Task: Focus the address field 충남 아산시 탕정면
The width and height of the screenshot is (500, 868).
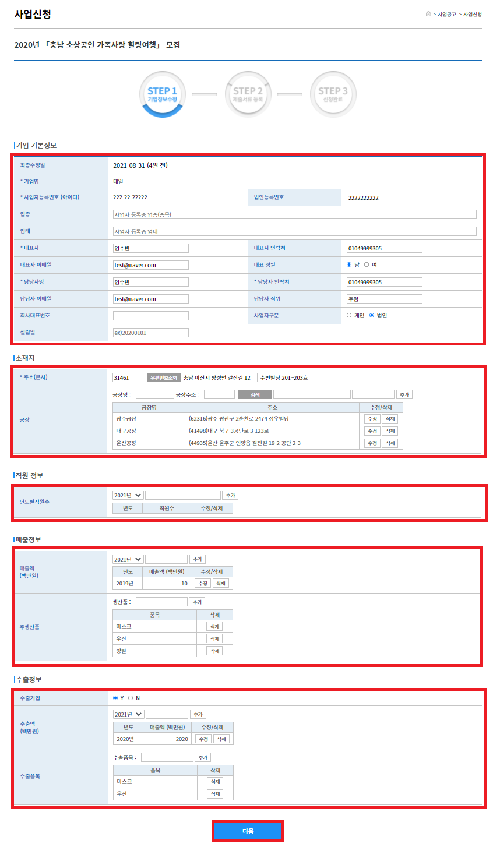Action: 219,377
